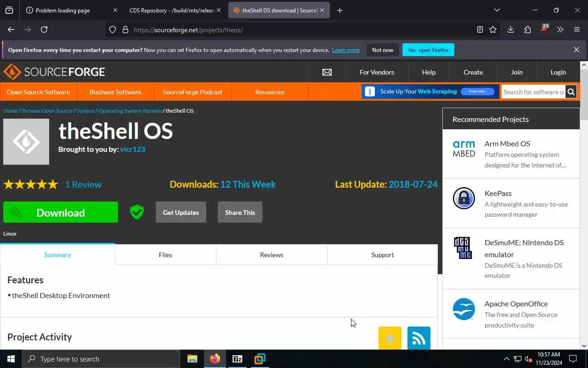Screen dimensions: 588x368
Task: Show hidden system tray icons
Action: (507, 359)
